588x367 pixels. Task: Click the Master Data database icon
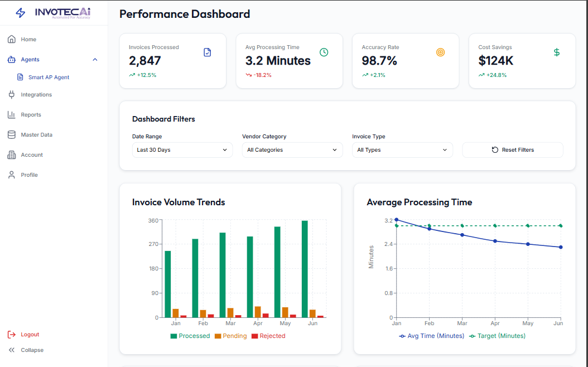tap(11, 135)
